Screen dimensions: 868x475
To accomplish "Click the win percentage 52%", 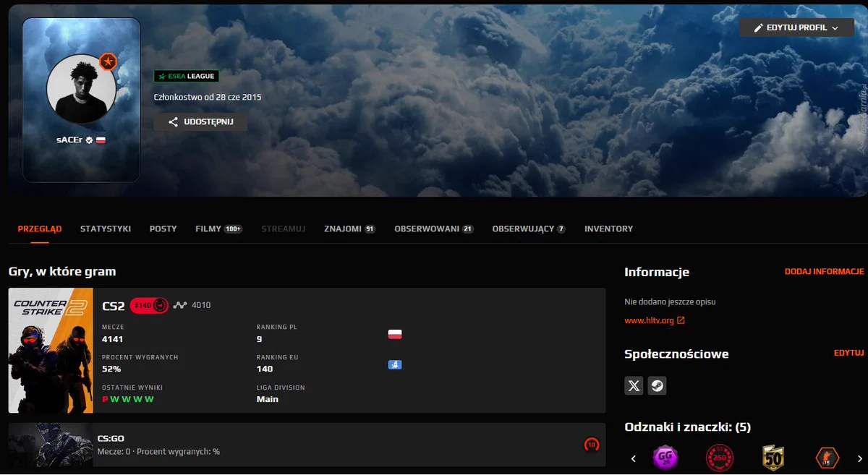I will 111,369.
